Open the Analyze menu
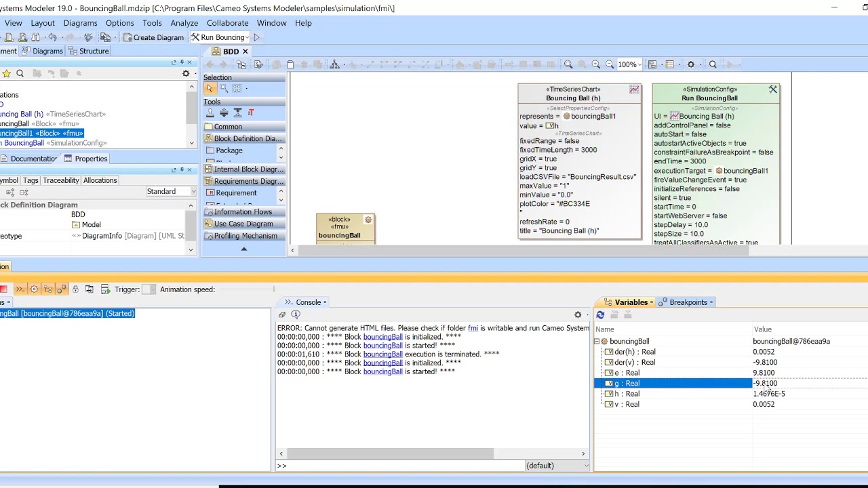This screenshot has width=868, height=488. coord(184,23)
